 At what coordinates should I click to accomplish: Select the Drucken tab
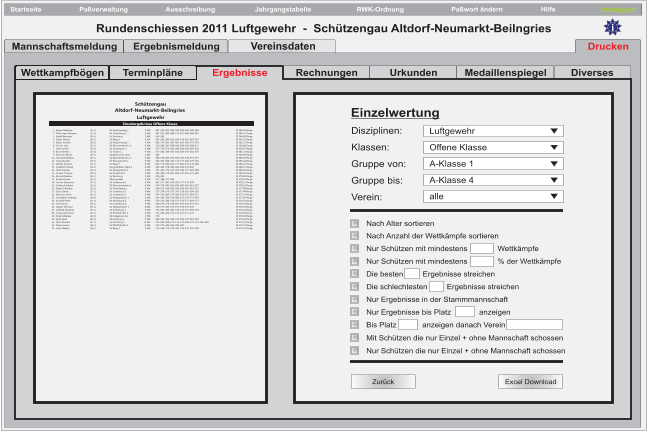pos(608,46)
